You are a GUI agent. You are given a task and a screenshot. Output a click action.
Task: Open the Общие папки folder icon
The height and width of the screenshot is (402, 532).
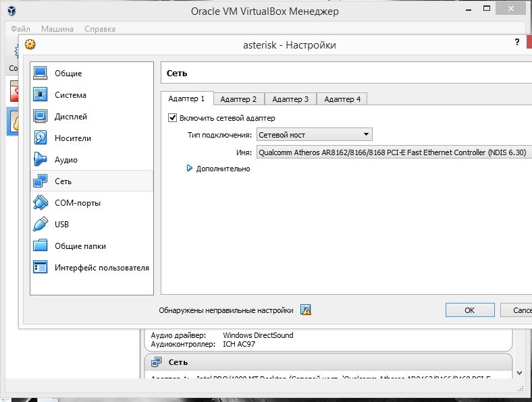[x=41, y=246]
